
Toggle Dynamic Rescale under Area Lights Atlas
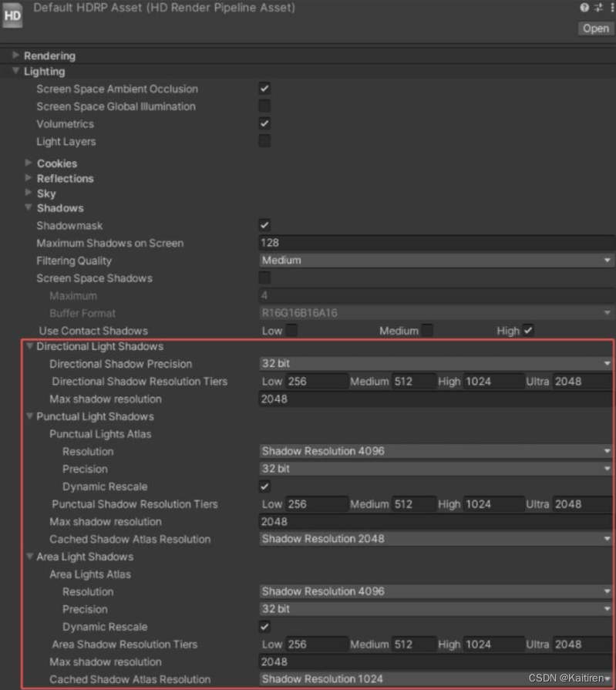pyautogui.click(x=264, y=627)
